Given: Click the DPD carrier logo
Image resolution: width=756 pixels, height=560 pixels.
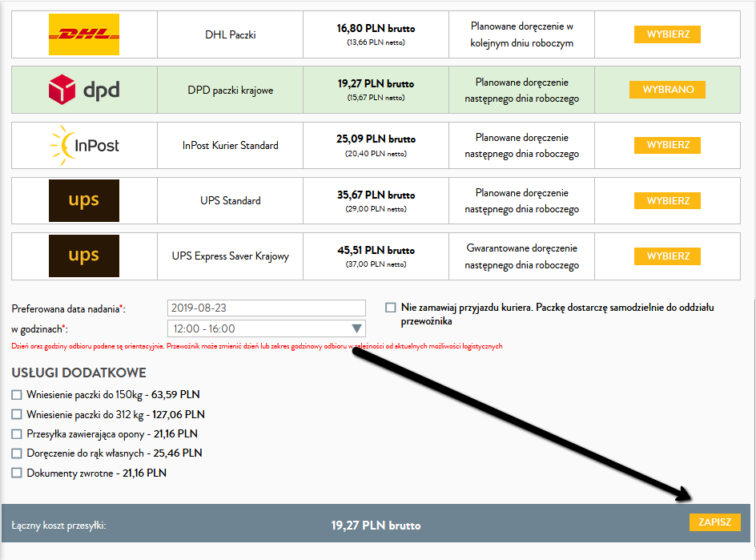Looking at the screenshot, I should click(84, 90).
